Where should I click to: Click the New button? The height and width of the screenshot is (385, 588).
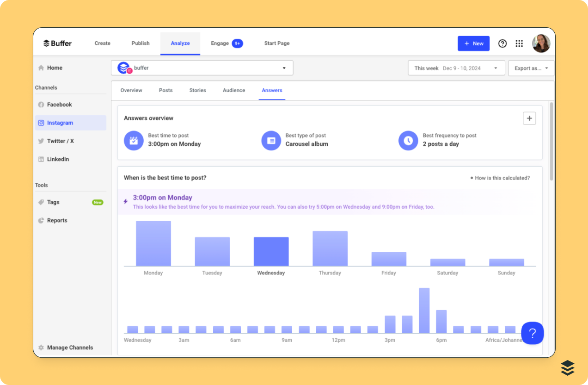(x=473, y=43)
